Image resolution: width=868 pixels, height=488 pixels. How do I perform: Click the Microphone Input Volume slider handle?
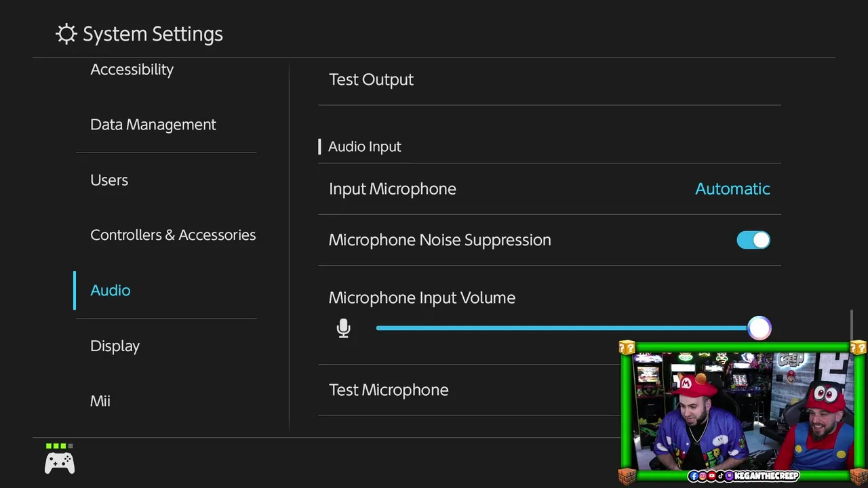[759, 328]
